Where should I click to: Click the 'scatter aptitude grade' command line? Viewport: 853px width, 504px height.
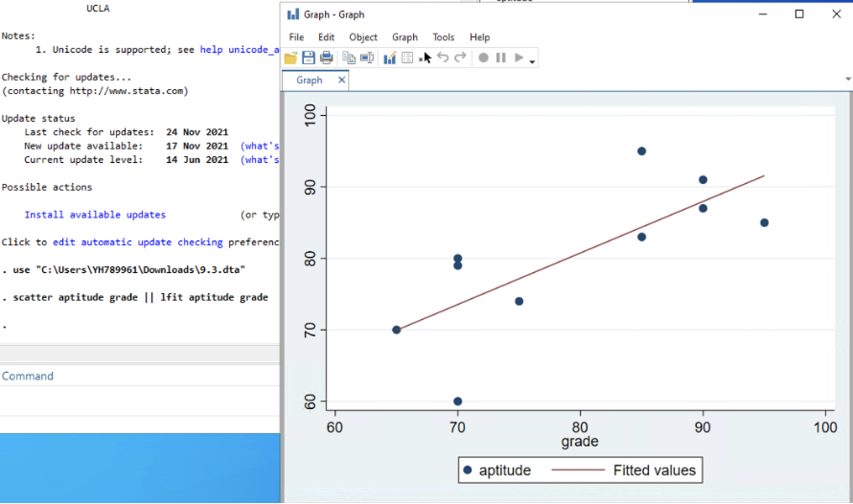[x=135, y=297]
